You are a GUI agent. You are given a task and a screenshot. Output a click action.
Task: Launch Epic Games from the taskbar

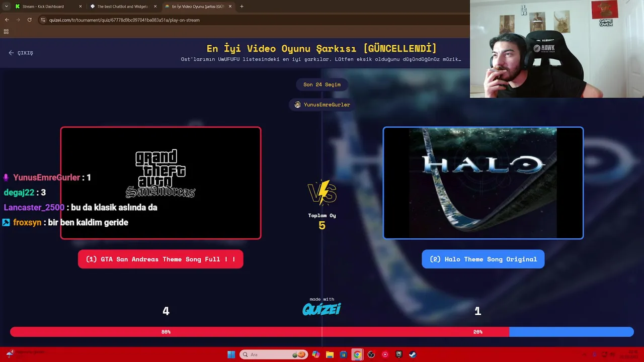tap(398, 354)
